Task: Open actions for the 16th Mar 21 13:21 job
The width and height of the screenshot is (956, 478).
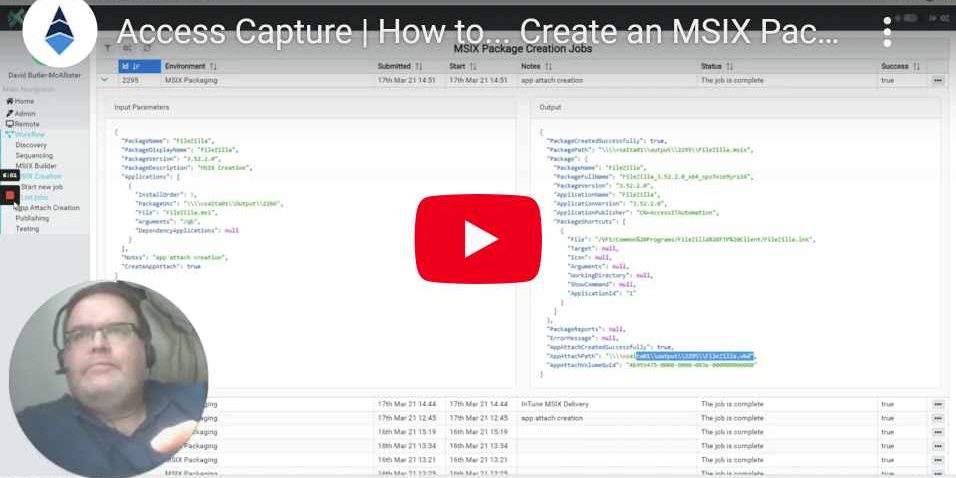Action: tap(938, 460)
